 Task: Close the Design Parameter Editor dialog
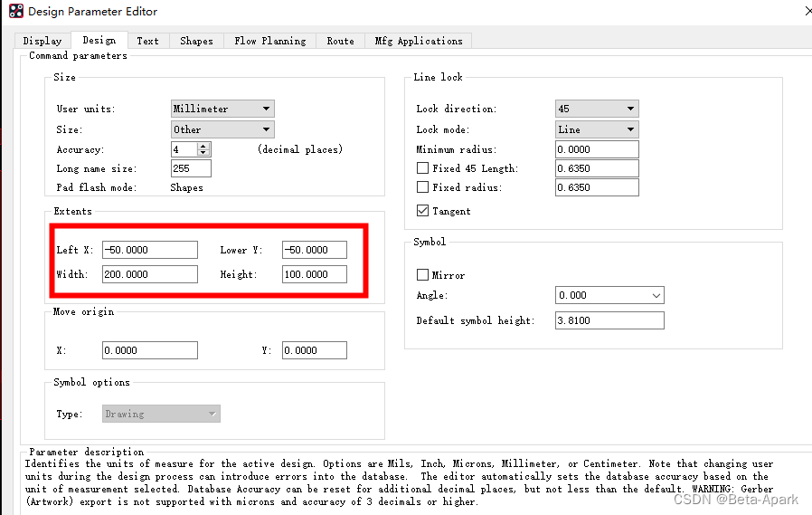807,12
